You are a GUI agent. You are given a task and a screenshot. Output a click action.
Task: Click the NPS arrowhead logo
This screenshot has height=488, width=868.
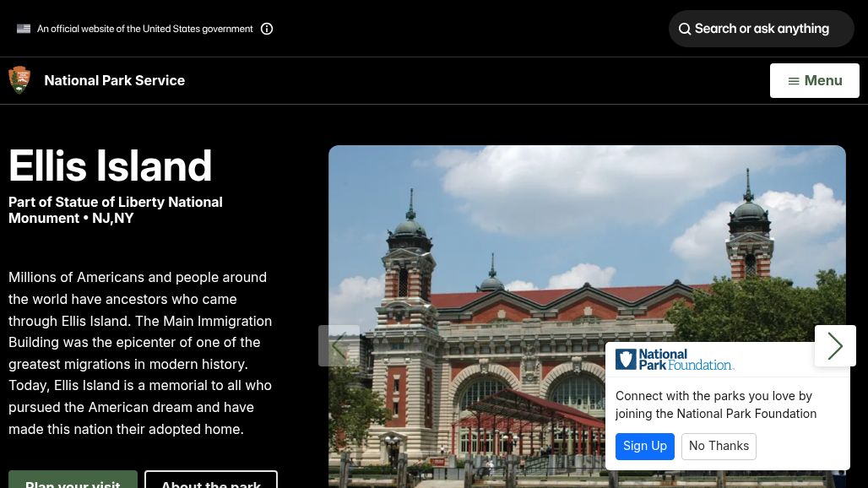click(19, 80)
